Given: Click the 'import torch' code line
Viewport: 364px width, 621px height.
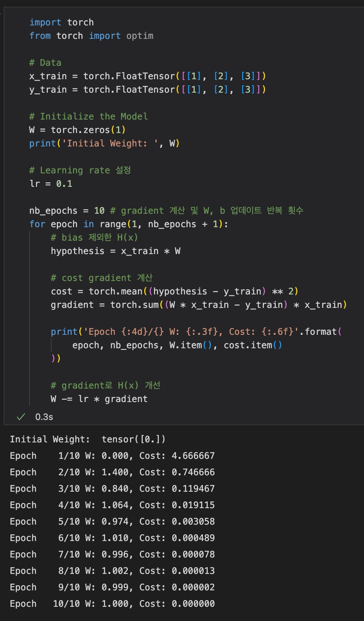Looking at the screenshot, I should (x=62, y=22).
